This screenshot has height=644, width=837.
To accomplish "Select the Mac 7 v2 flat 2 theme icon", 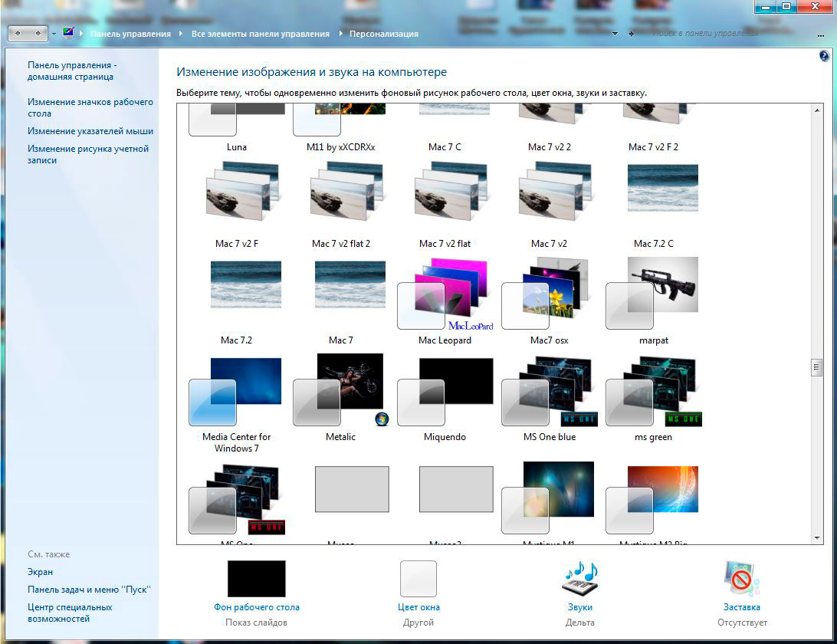I will [x=346, y=192].
